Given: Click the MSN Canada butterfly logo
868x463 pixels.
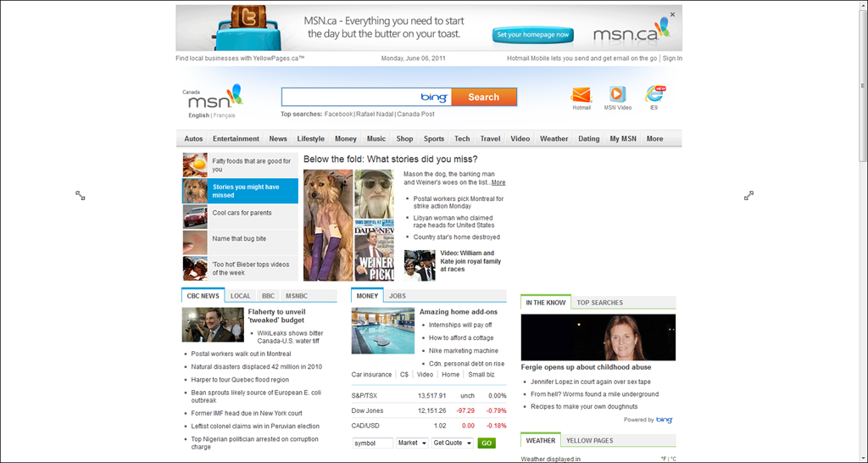Looking at the screenshot, I should point(214,96).
